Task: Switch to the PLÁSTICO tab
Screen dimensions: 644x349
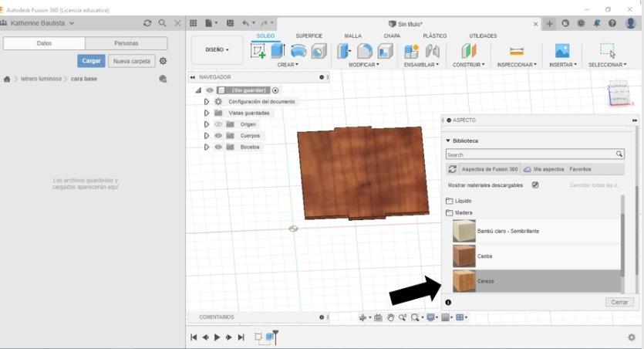Action: click(434, 36)
